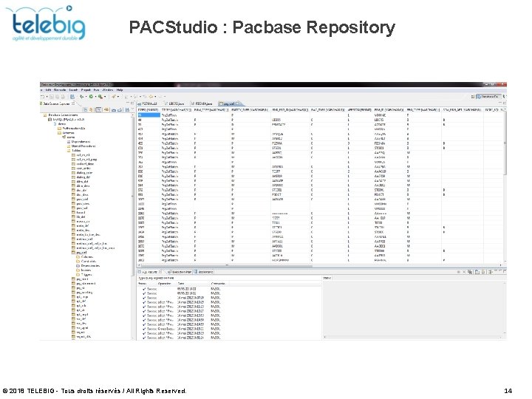Select the Tables folder in tree
Viewport: 532px width, 399px height.
coord(73,150)
